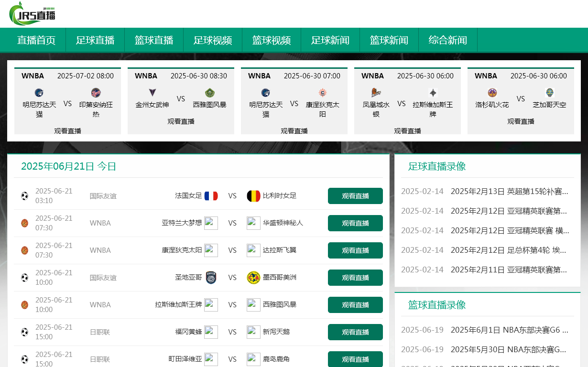This screenshot has height=367, width=588.
Task: Click the 芝加哥天空 team logo
Action: 549,93
